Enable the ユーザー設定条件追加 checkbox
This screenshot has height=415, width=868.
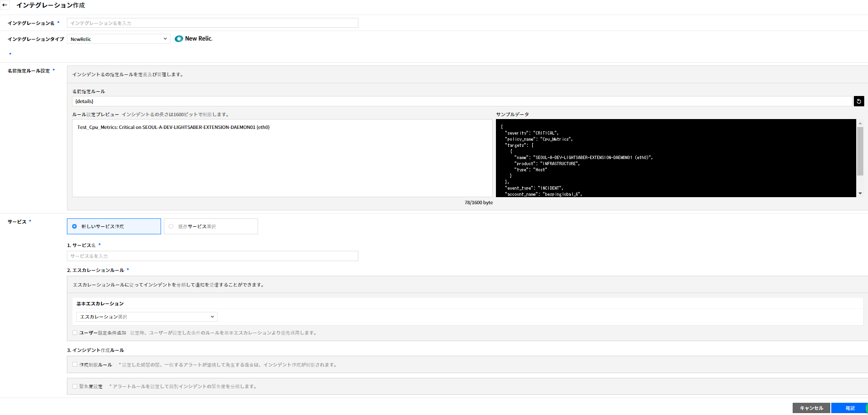point(75,333)
